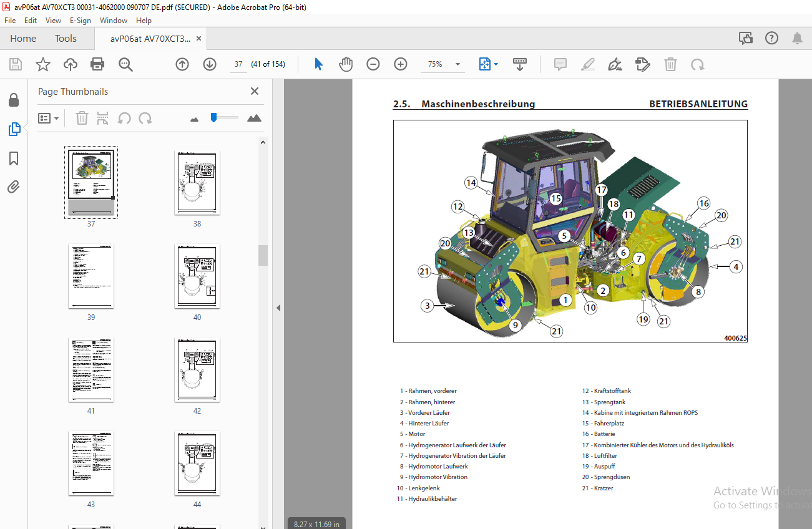Click the Save file icon
812x529 pixels.
point(16,64)
